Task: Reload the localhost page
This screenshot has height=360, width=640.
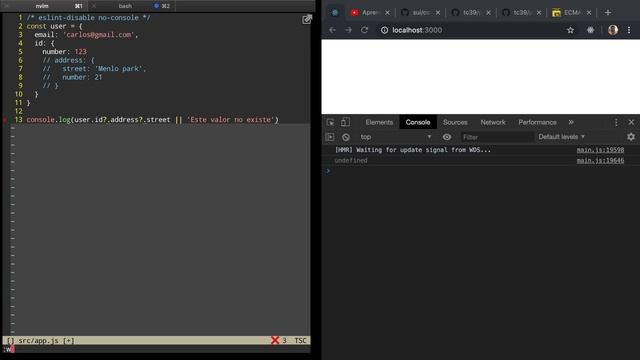Action: click(364, 30)
